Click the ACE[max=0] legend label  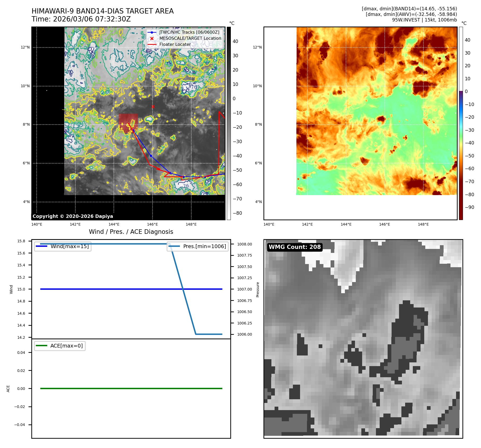66,346
